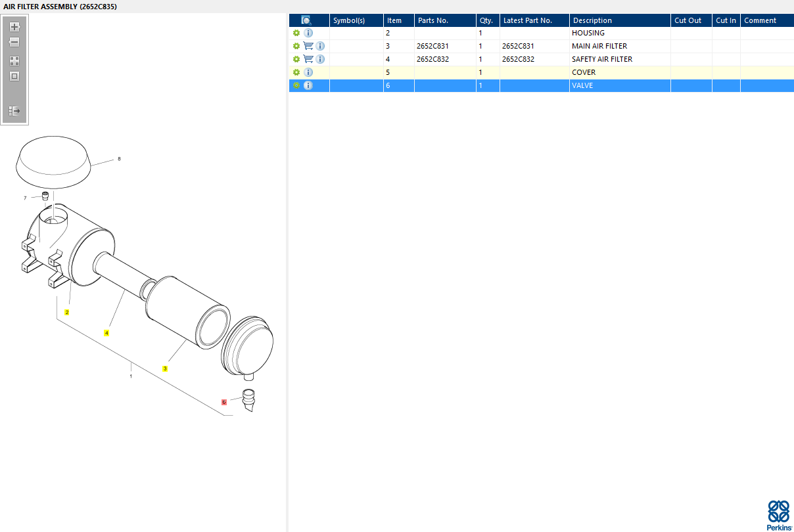Screen dimensions: 794x532
Task: Click callout 8 label on the diagram
Action: pos(119,159)
